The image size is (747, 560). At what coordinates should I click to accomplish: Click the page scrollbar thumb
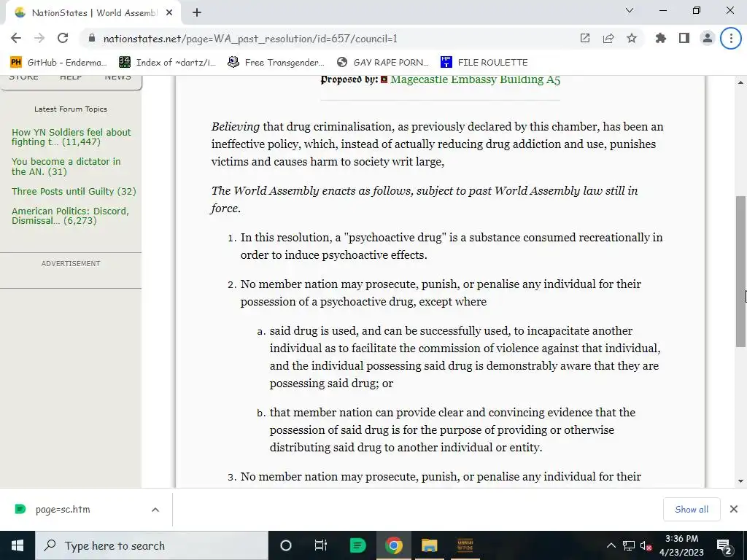coord(740,271)
